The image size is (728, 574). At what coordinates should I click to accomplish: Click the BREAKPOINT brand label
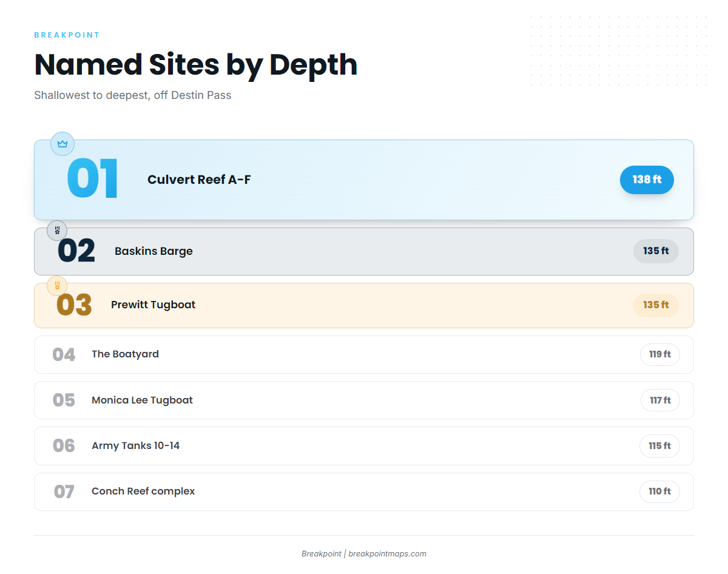point(67,35)
